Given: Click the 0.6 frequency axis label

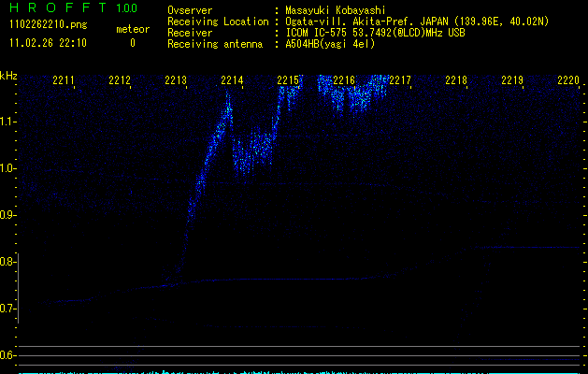Looking at the screenshot, I should (x=7, y=355).
